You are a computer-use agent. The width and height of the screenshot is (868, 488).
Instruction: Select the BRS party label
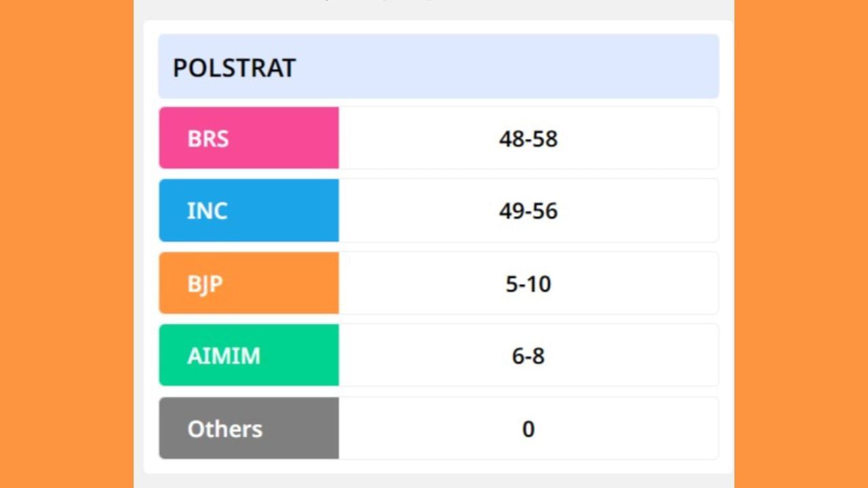point(208,139)
